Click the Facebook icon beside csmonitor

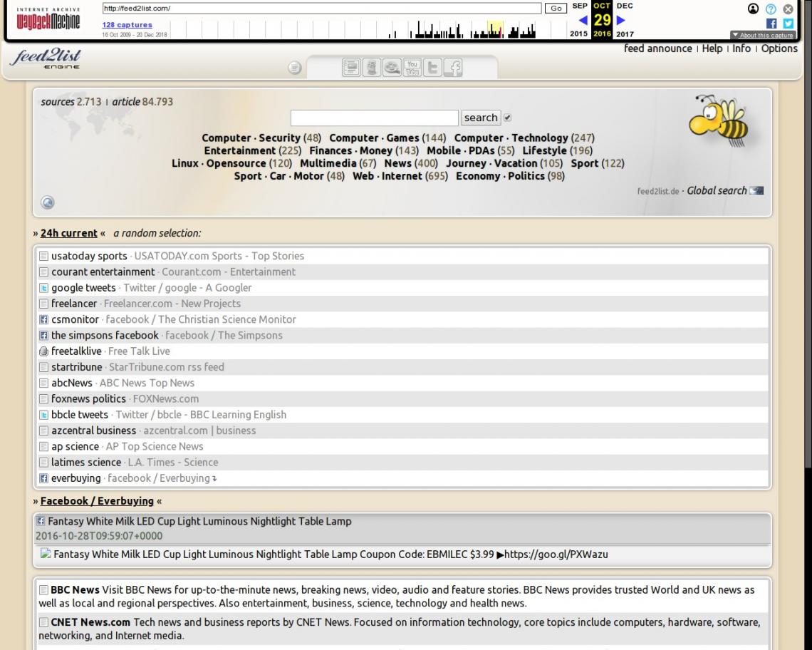click(44, 319)
